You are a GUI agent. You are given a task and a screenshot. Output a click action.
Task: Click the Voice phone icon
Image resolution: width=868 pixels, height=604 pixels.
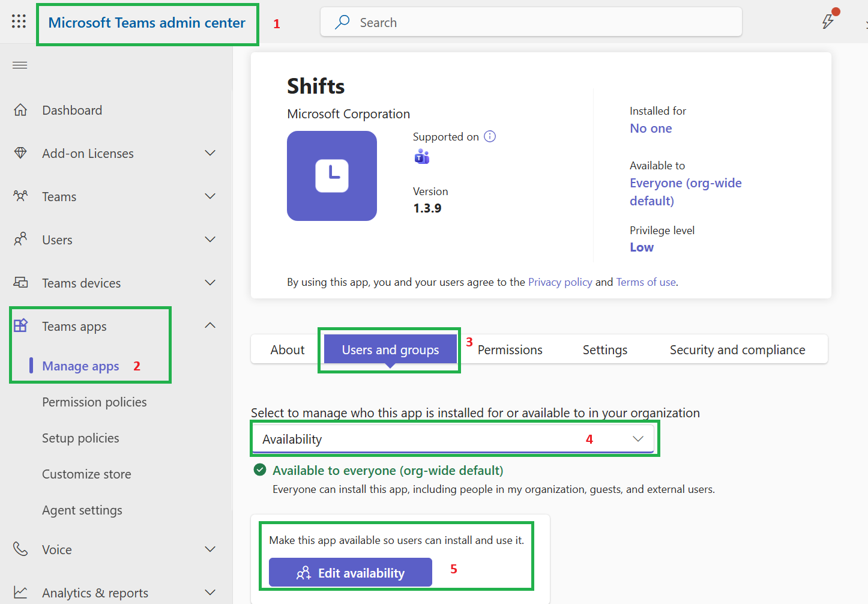click(x=20, y=549)
